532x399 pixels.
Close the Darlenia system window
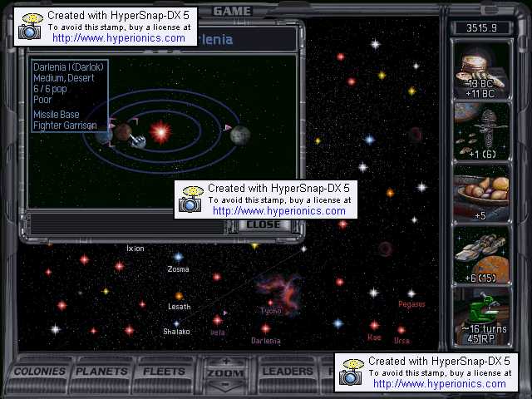(x=264, y=224)
